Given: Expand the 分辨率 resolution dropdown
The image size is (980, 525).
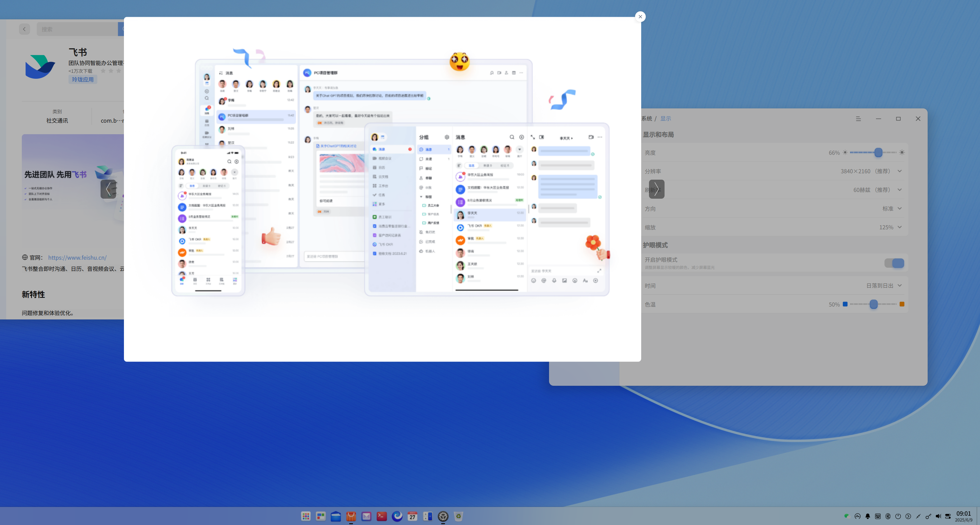Looking at the screenshot, I should pos(871,171).
